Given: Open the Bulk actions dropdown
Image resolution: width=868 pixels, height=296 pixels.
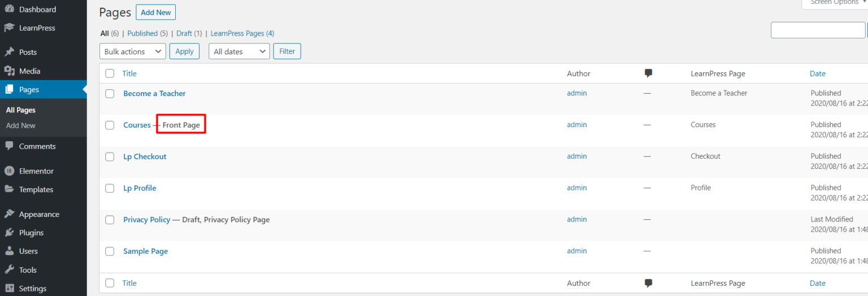Looking at the screenshot, I should [x=133, y=51].
